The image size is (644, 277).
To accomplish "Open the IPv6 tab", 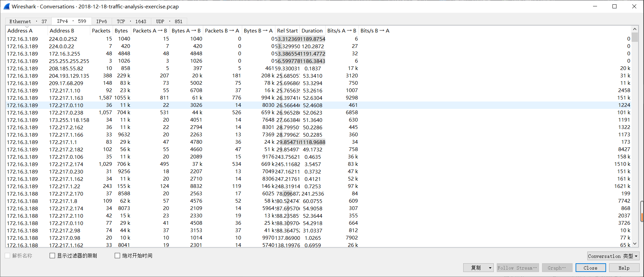I will 102,21.
